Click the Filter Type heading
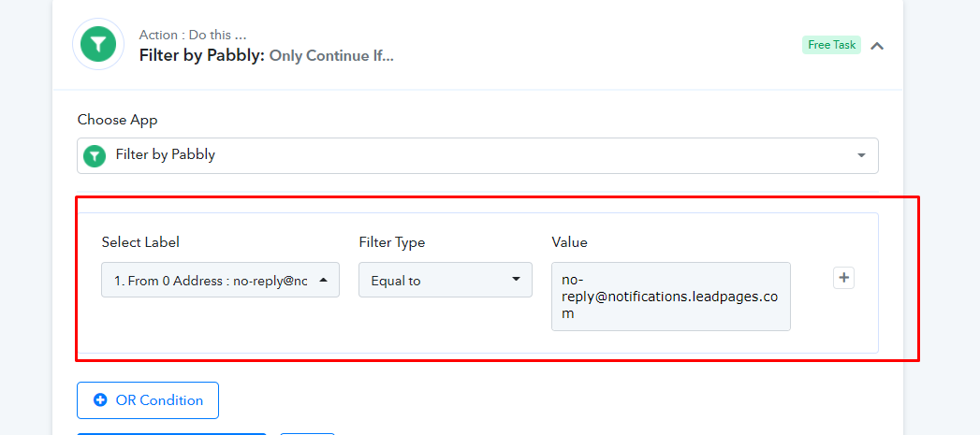Viewport: 980px width, 435px height. tap(392, 242)
